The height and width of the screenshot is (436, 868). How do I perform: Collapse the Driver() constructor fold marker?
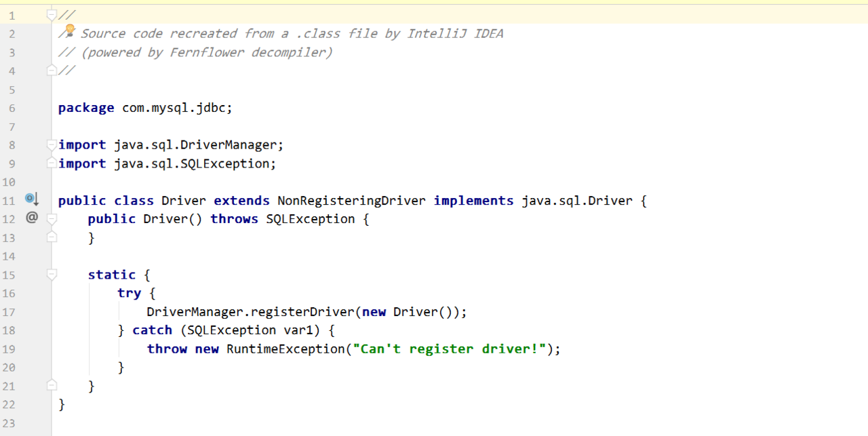[52, 219]
